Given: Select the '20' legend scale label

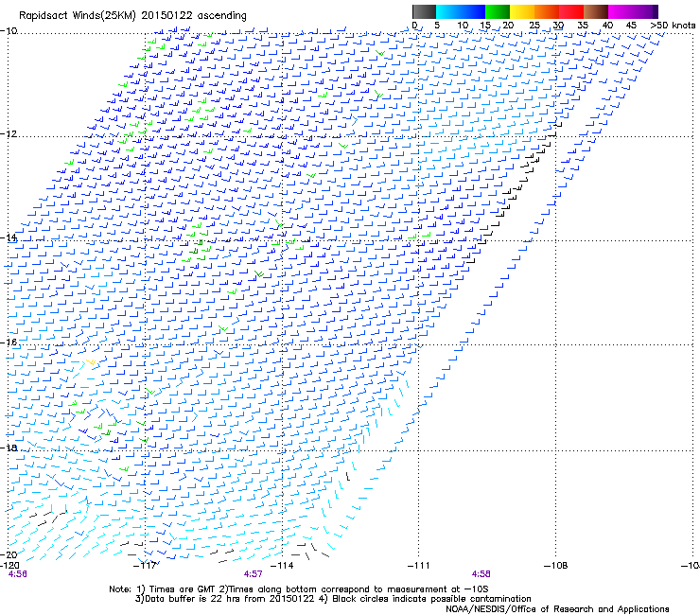Looking at the screenshot, I should 508,26.
